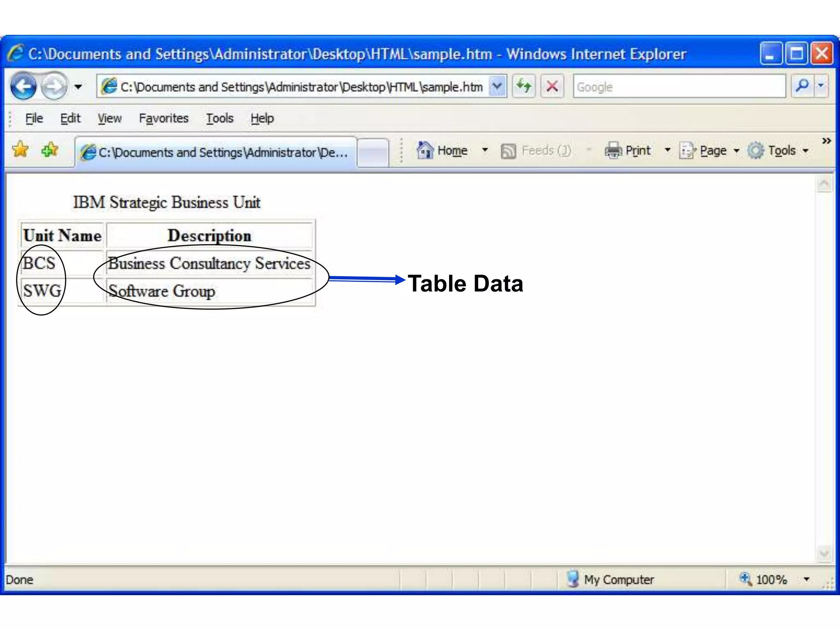The image size is (840, 630).
Task: Expand the Home button dropdown arrow
Action: 485,150
